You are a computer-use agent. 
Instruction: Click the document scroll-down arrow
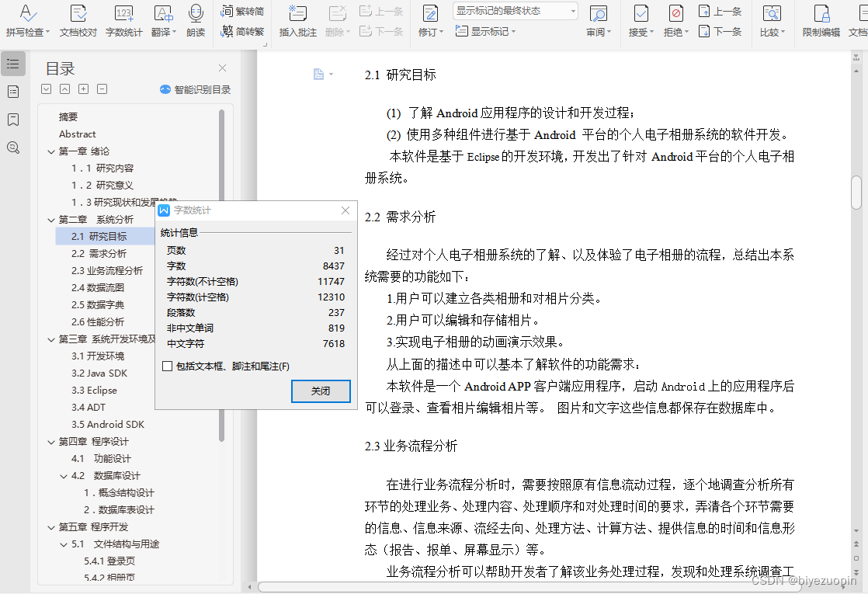(856, 530)
